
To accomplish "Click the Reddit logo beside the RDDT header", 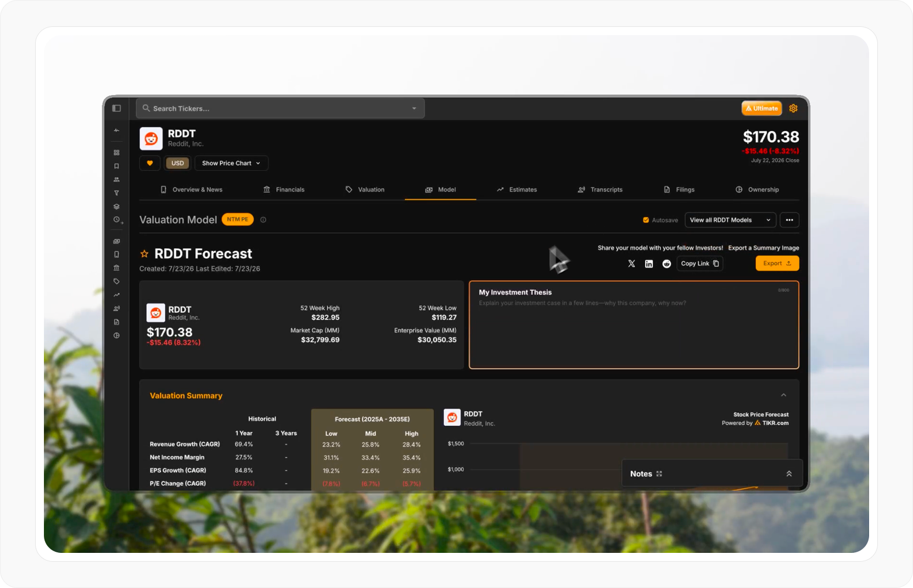I will 151,138.
